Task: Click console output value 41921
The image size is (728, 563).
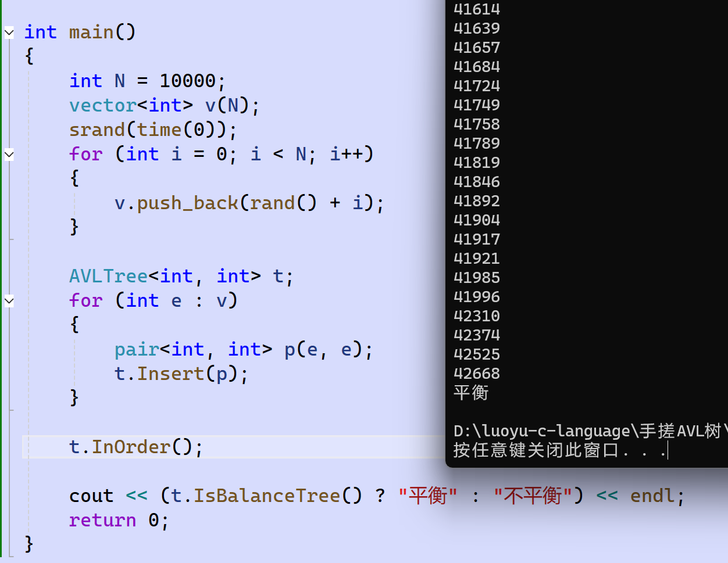Action: point(477,259)
